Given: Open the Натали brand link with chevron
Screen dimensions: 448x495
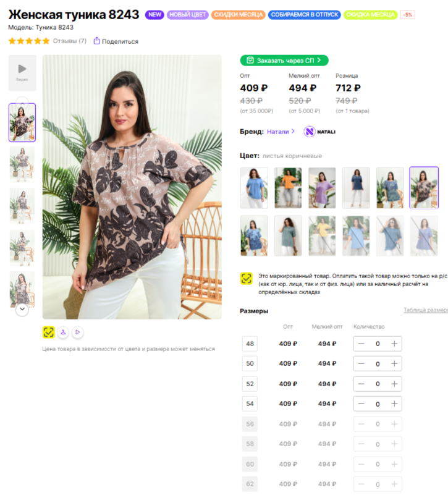Looking at the screenshot, I should pyautogui.click(x=281, y=132).
